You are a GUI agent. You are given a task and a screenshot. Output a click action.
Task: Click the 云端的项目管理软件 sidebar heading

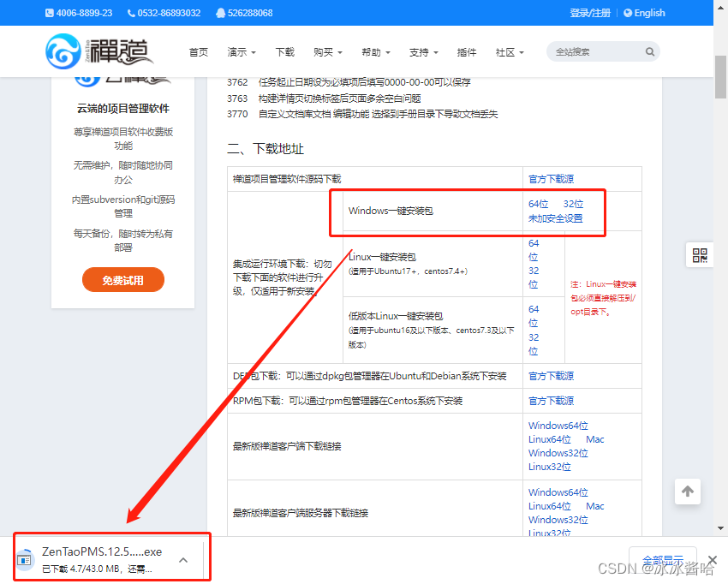click(x=123, y=109)
